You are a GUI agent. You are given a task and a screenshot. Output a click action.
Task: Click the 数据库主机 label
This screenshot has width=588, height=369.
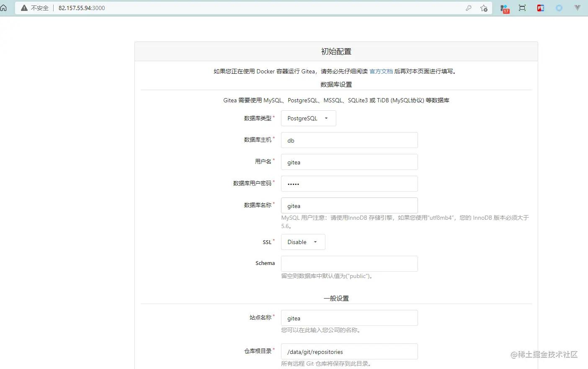258,140
